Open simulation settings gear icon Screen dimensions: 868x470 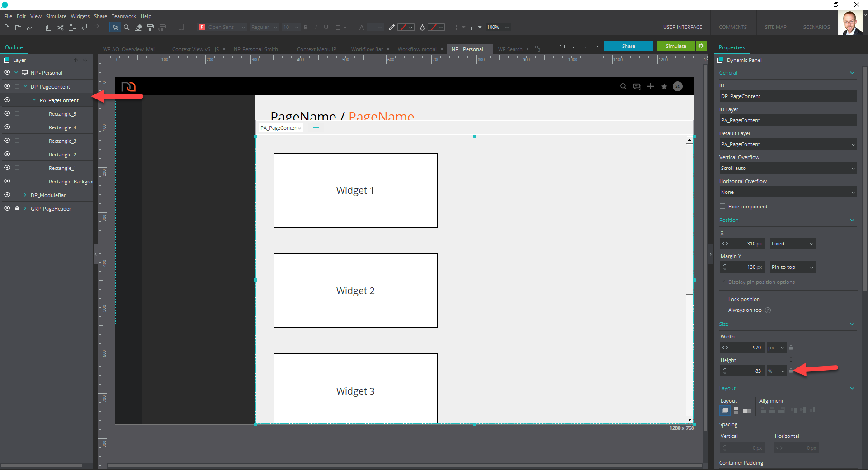(x=701, y=46)
